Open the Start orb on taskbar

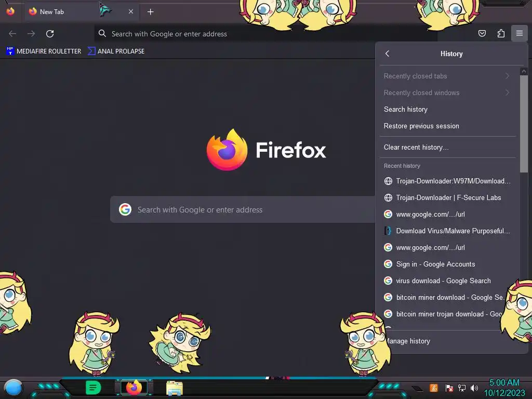[x=13, y=388]
